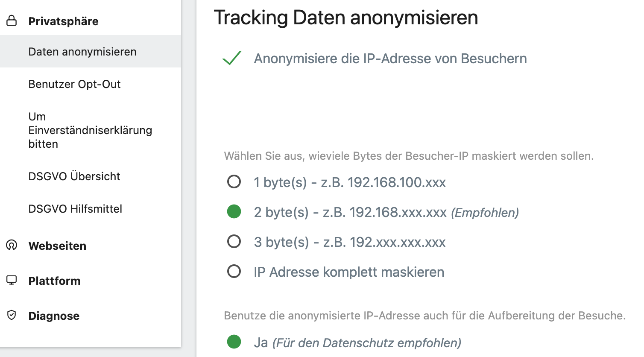Go to Um Einverständniserklärung bitten page
644x357 pixels.
point(90,130)
